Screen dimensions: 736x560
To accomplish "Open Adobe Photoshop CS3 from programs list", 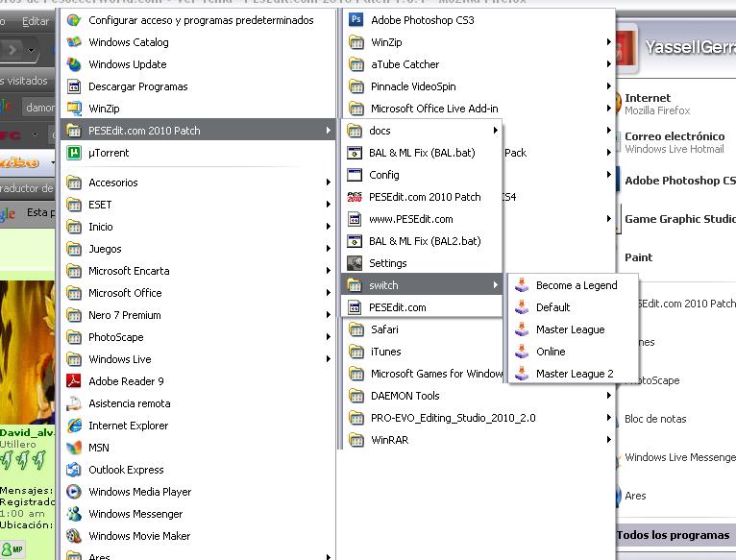I will pos(423,20).
